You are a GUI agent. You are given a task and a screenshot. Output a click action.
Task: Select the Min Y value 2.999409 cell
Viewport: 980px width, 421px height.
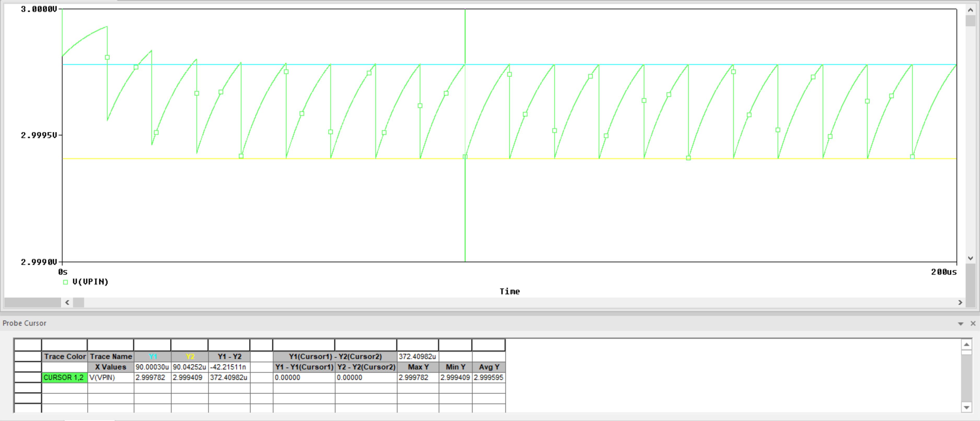tap(455, 378)
